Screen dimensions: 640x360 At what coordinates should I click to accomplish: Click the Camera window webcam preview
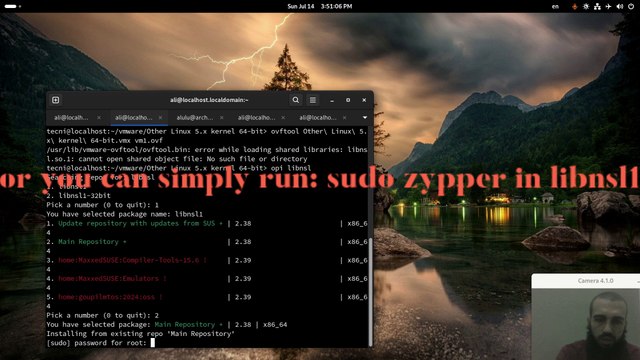[586, 324]
